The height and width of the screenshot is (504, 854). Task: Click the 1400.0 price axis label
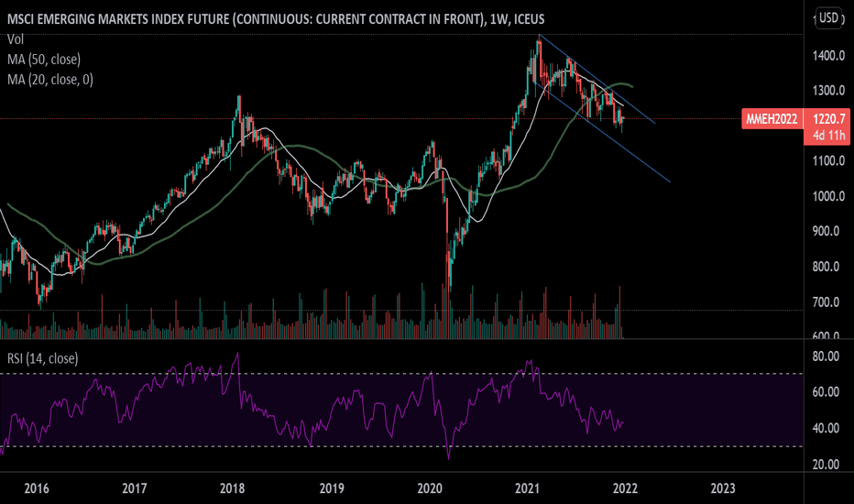[x=829, y=56]
